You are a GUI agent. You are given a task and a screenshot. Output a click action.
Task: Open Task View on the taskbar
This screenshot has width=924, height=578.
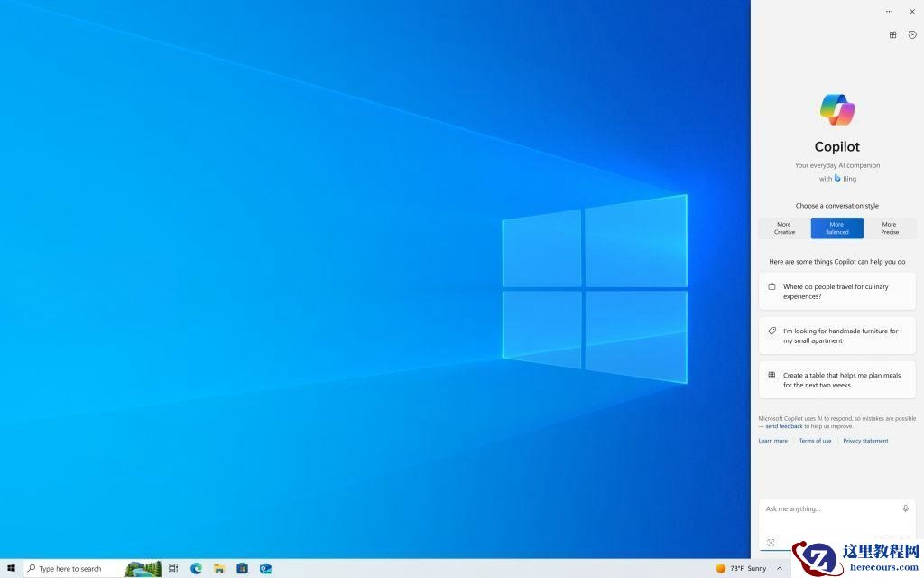click(x=173, y=568)
